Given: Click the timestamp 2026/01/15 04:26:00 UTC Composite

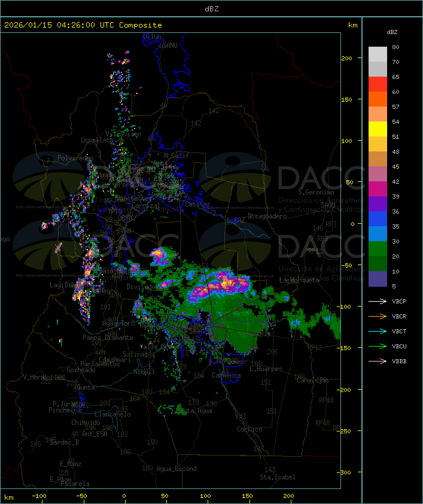Looking at the screenshot, I should (83, 25).
